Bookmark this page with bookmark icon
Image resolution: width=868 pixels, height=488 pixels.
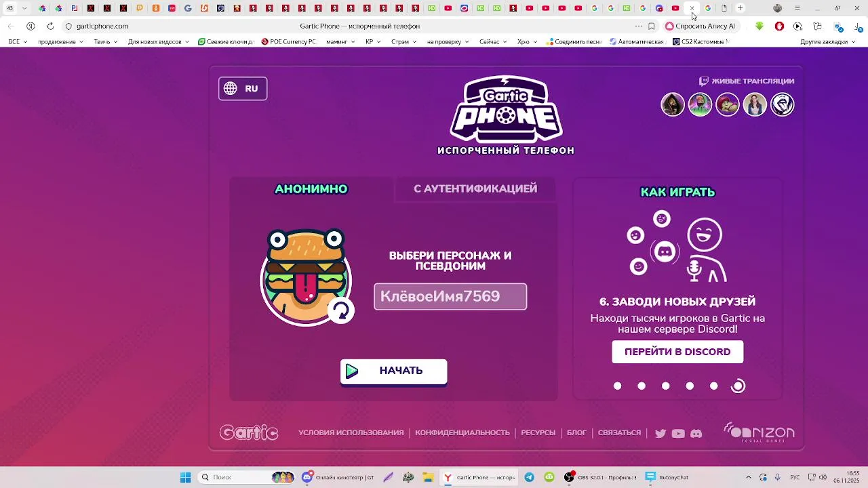[652, 26]
